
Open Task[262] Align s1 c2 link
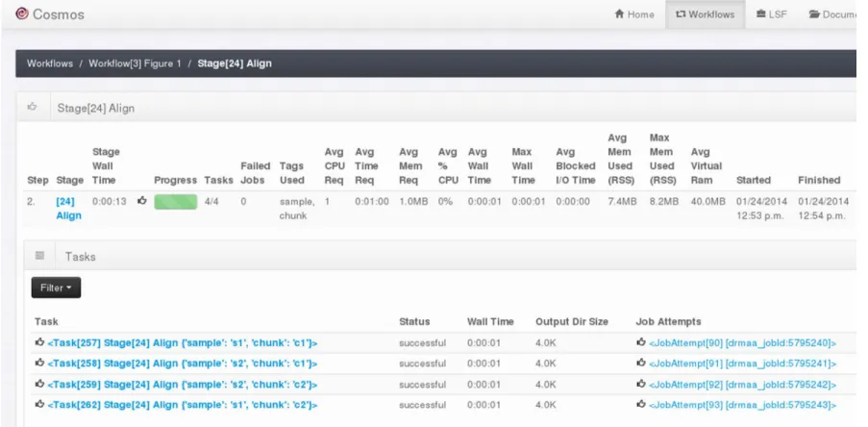click(x=182, y=405)
